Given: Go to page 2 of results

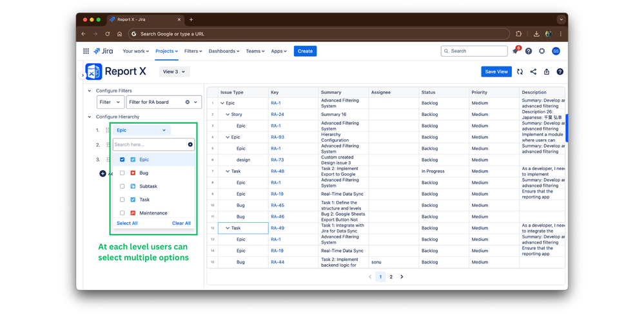Looking at the screenshot, I should point(391,277).
